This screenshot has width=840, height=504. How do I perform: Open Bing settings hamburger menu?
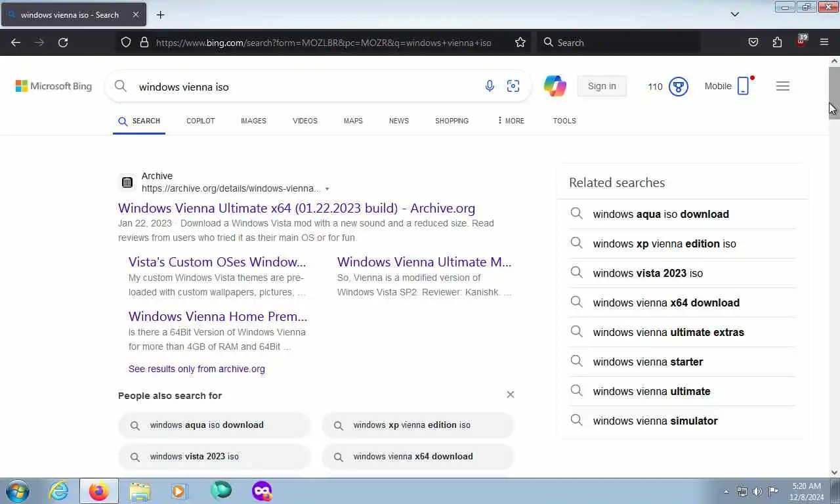(x=783, y=86)
